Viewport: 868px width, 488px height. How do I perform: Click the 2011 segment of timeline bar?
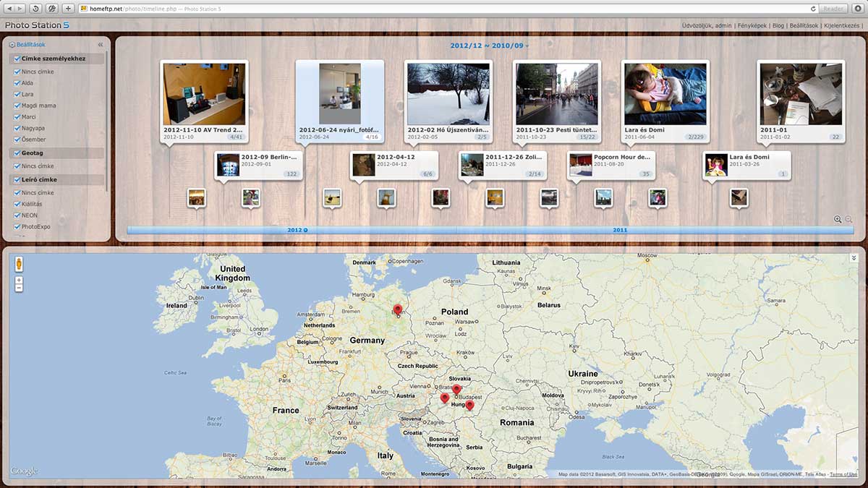620,230
